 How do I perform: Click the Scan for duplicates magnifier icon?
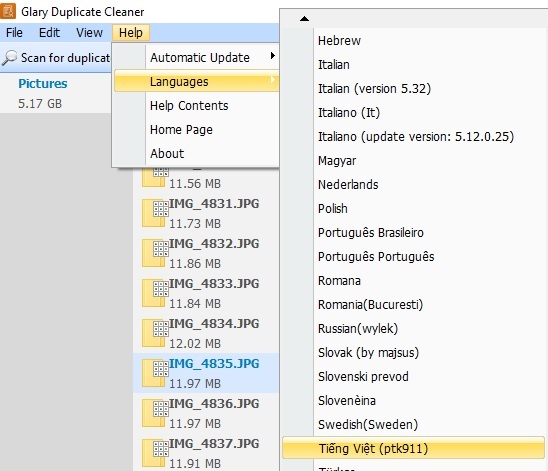pos(9,58)
